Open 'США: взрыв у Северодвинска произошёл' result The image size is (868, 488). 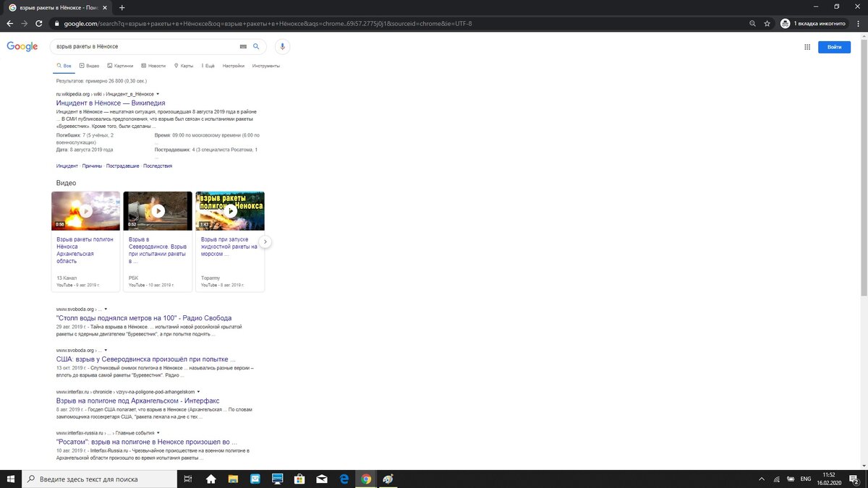pyautogui.click(x=146, y=359)
